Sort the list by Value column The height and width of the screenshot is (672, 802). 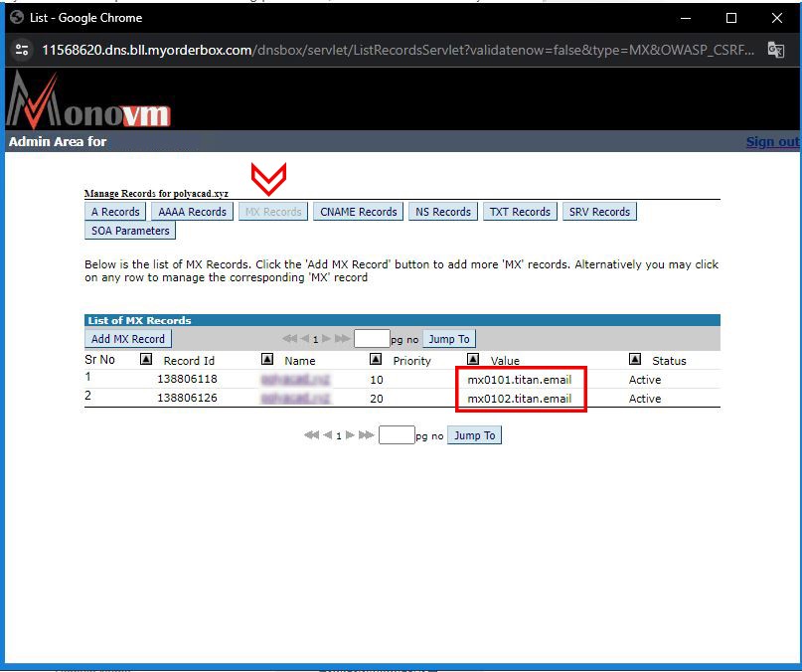(473, 360)
